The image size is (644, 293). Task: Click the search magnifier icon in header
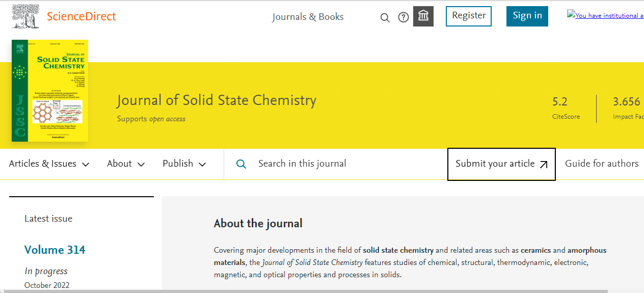[x=385, y=18]
